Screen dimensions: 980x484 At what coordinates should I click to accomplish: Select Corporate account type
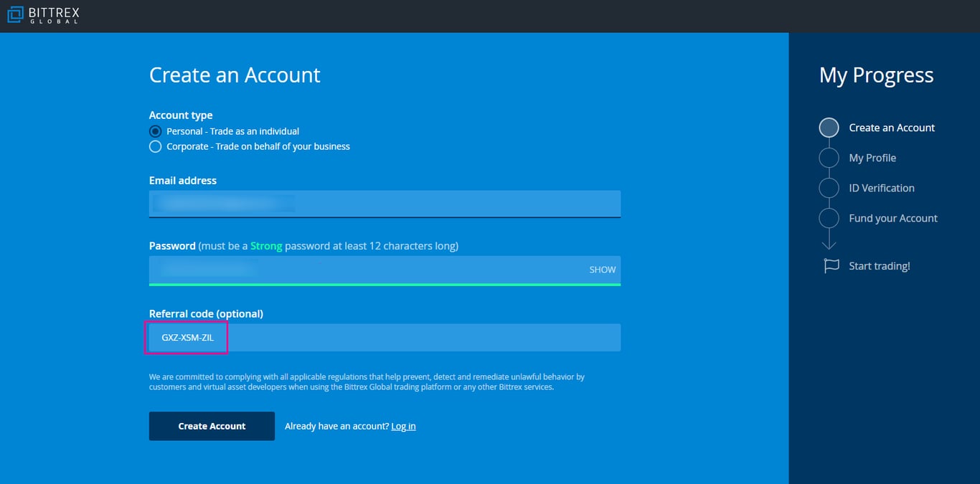[155, 146]
